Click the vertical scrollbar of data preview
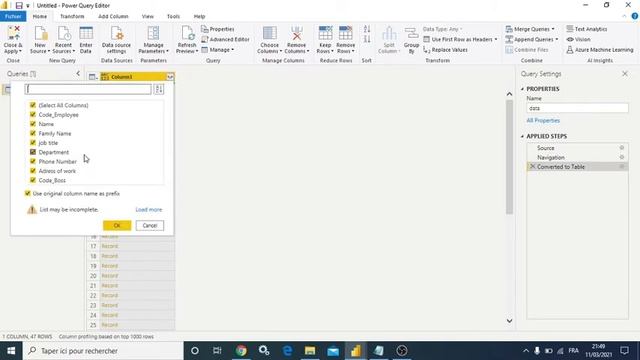The height and width of the screenshot is (360, 640). (x=509, y=157)
